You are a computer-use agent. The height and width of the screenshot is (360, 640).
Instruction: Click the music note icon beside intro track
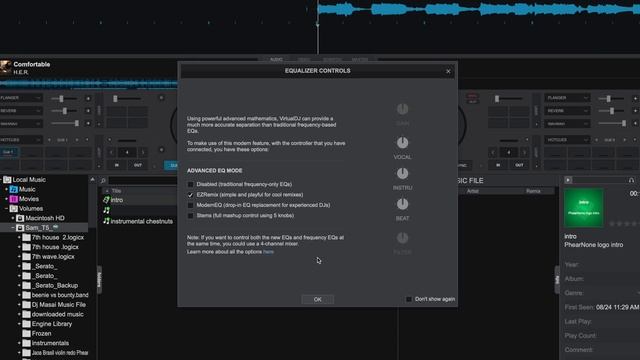point(106,200)
